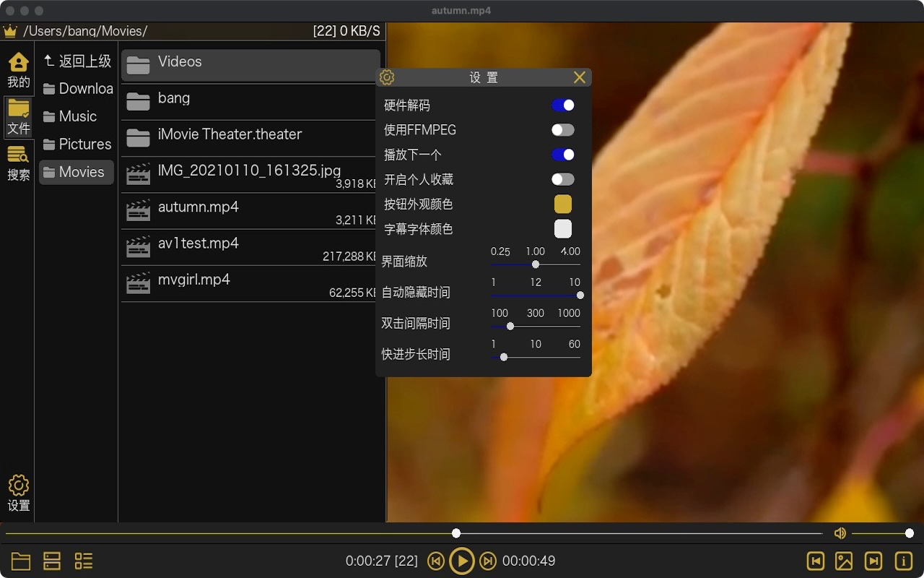Click the 自动隐藏时间 slider handle
Image resolution: width=924 pixels, height=578 pixels.
pyautogui.click(x=580, y=296)
